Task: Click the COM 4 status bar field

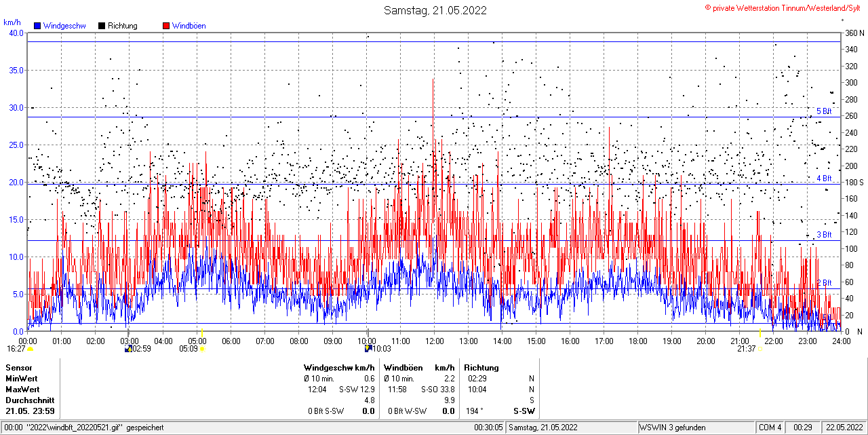Action: [x=770, y=428]
